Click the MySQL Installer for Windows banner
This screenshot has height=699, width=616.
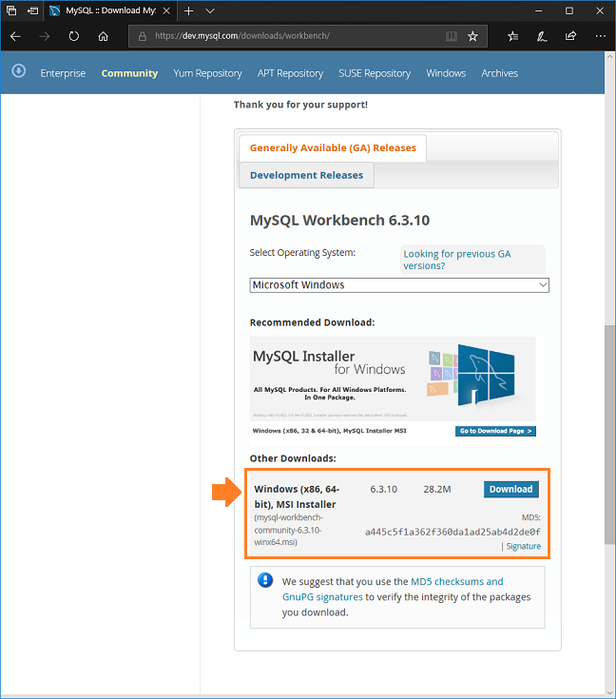(x=393, y=379)
